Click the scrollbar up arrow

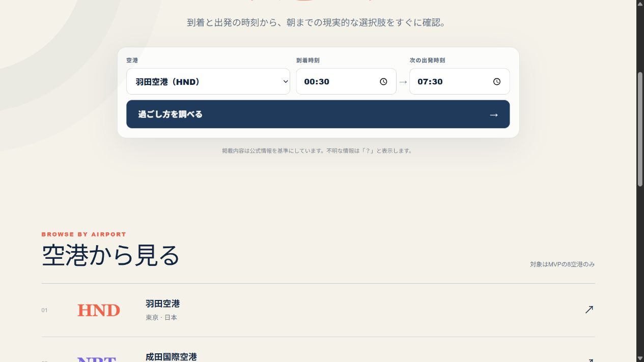pos(640,4)
